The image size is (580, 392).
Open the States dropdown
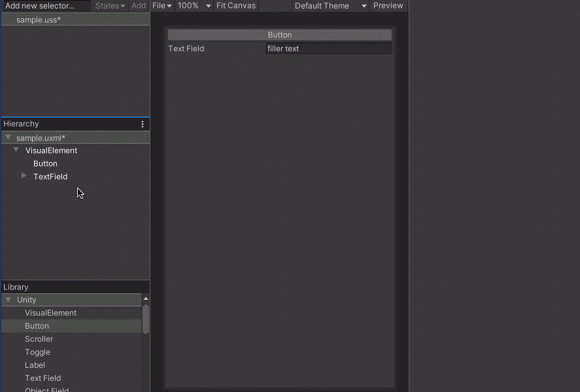[x=110, y=6]
